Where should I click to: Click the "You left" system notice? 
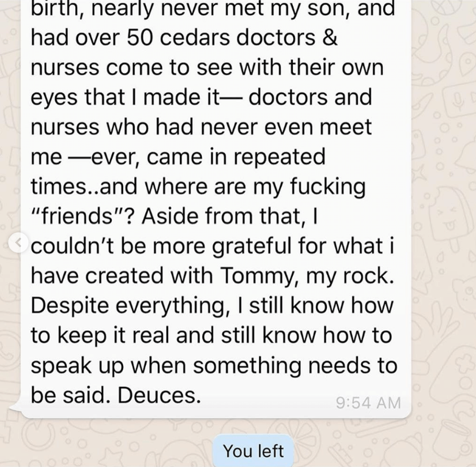click(x=253, y=451)
